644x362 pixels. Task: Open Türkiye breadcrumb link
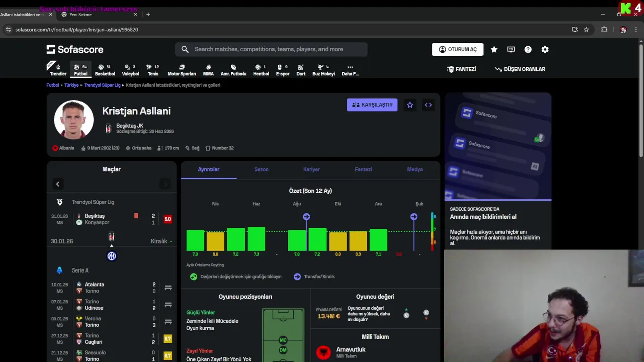pos(71,85)
